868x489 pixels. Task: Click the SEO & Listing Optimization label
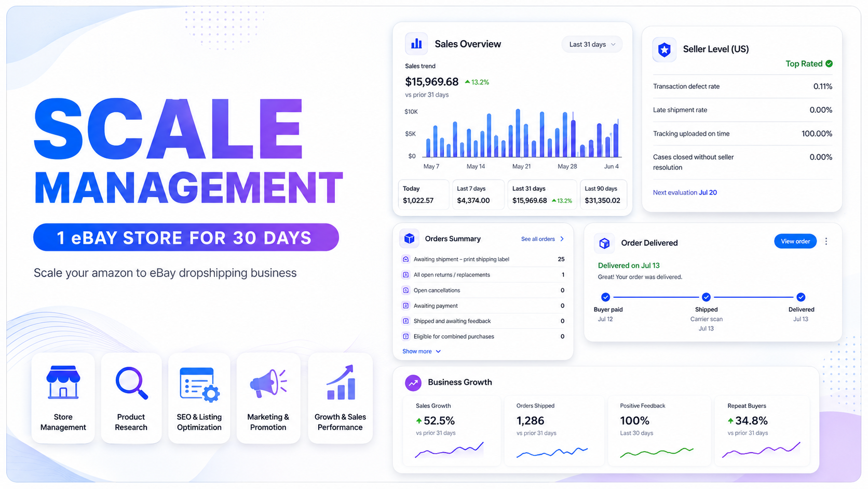click(199, 422)
